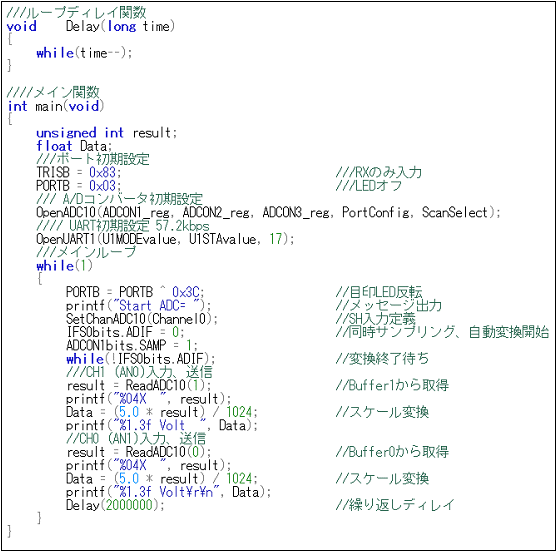Click the OpenUART1 function call
This screenshot has height=551, width=556.
165,239
